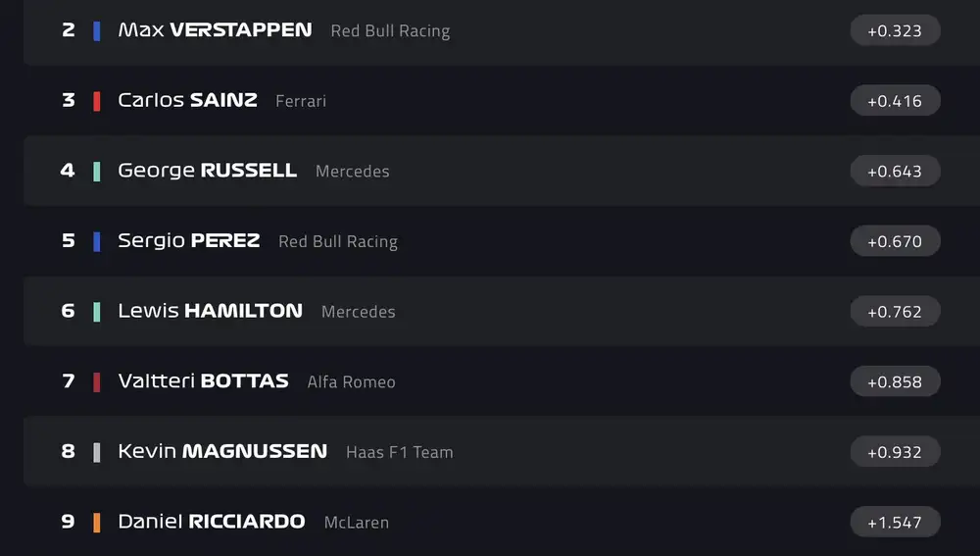Select the +0.762 gap pill

(x=895, y=311)
